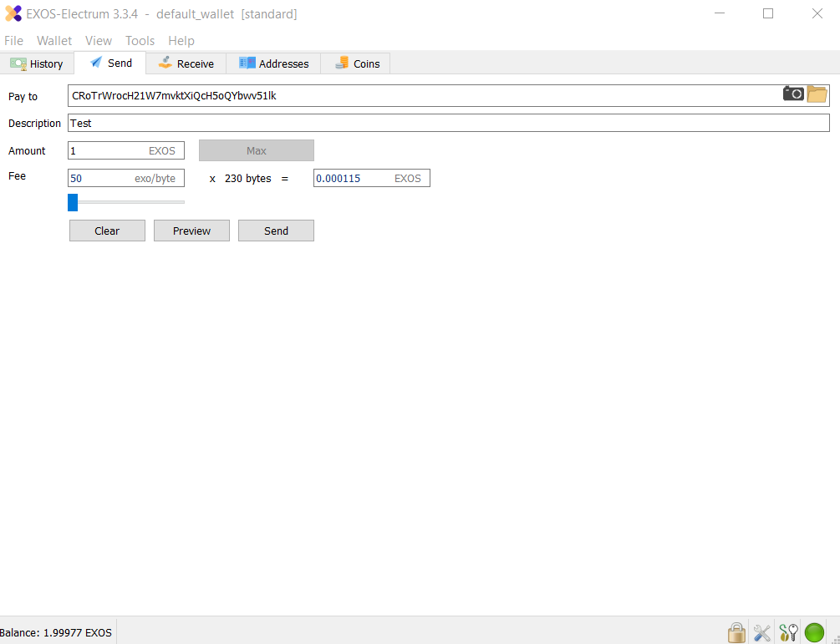Viewport: 840px width, 644px height.
Task: Open the Tools menu
Action: pyautogui.click(x=140, y=41)
